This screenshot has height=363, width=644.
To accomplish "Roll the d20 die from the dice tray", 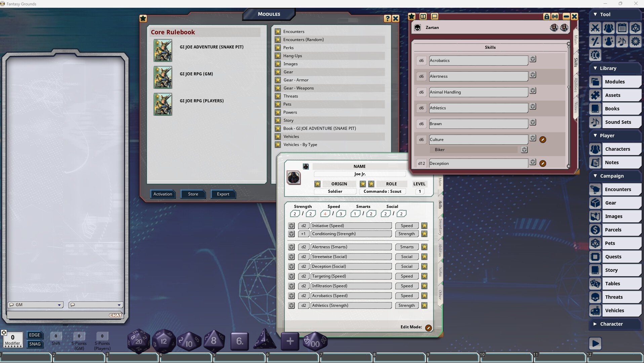I will tap(139, 341).
